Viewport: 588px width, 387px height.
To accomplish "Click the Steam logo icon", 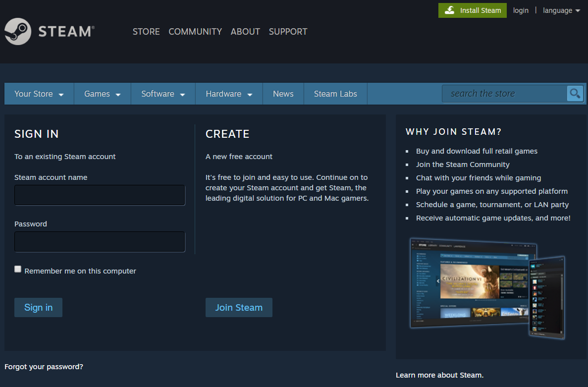I will pyautogui.click(x=18, y=32).
